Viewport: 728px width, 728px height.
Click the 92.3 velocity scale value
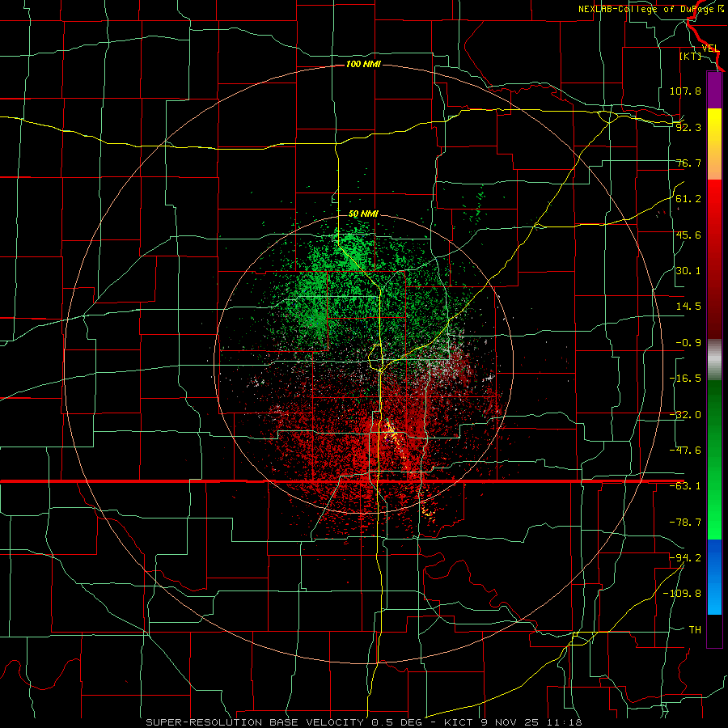coord(688,127)
